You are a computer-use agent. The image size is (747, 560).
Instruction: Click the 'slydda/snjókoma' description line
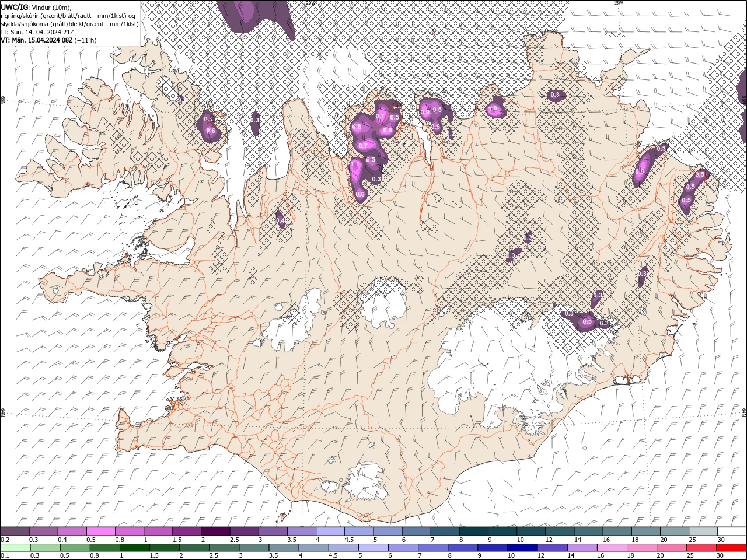(70, 24)
